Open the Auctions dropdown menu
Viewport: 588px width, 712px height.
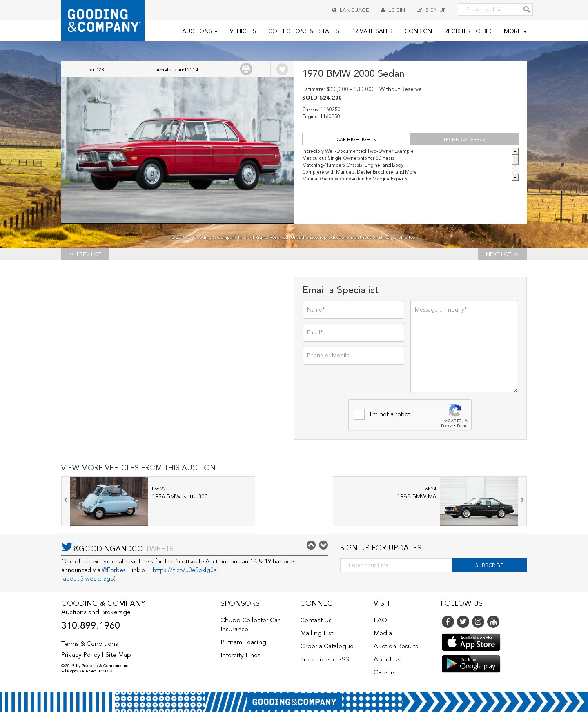coord(200,31)
